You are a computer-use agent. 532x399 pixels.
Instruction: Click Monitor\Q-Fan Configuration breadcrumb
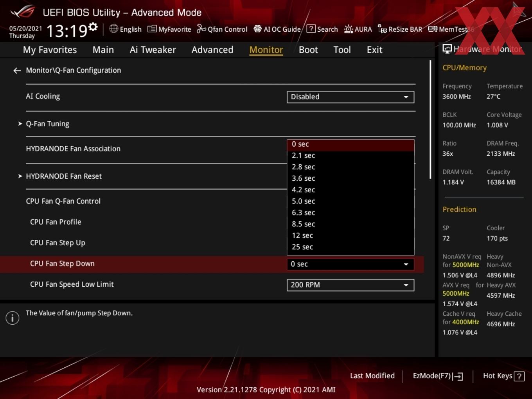74,70
